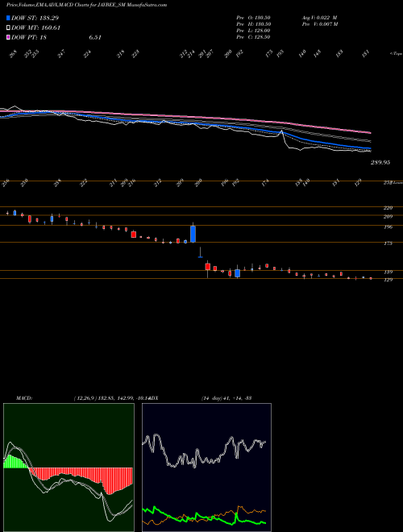Click the 139 price level label

pyautogui.click(x=388, y=272)
